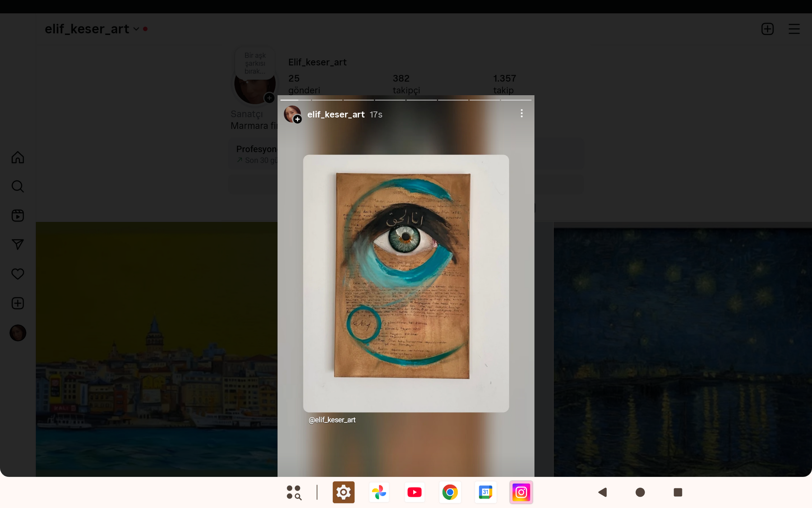Viewport: 812px width, 508px height.
Task: Open the Reels icon
Action: (x=18, y=215)
